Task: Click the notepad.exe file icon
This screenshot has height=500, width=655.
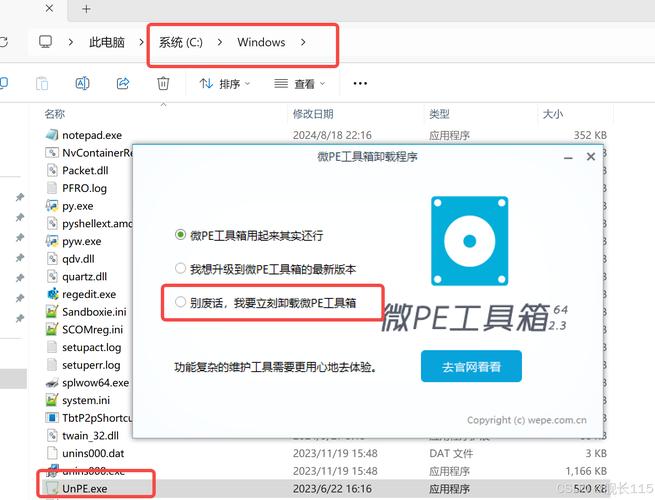Action: click(x=52, y=135)
